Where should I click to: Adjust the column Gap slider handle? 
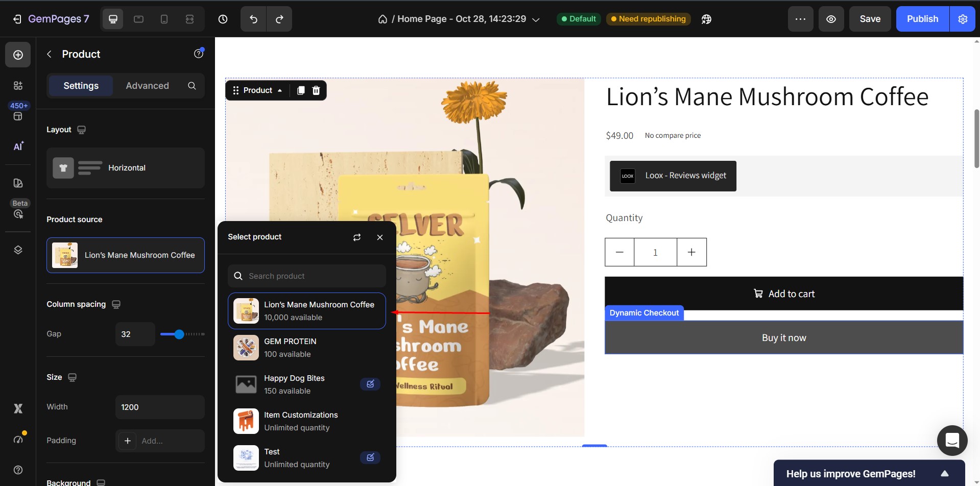179,334
